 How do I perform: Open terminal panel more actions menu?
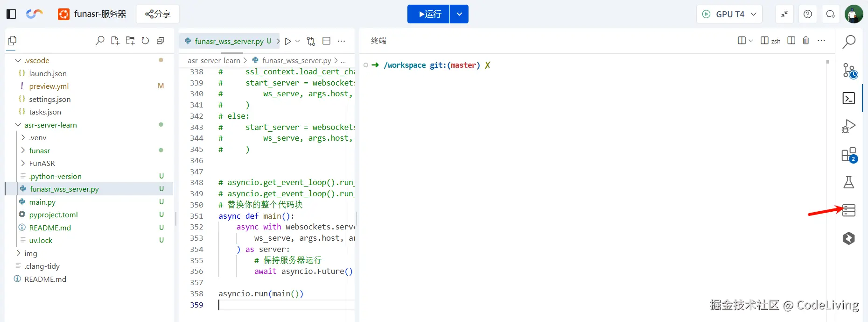tap(821, 41)
